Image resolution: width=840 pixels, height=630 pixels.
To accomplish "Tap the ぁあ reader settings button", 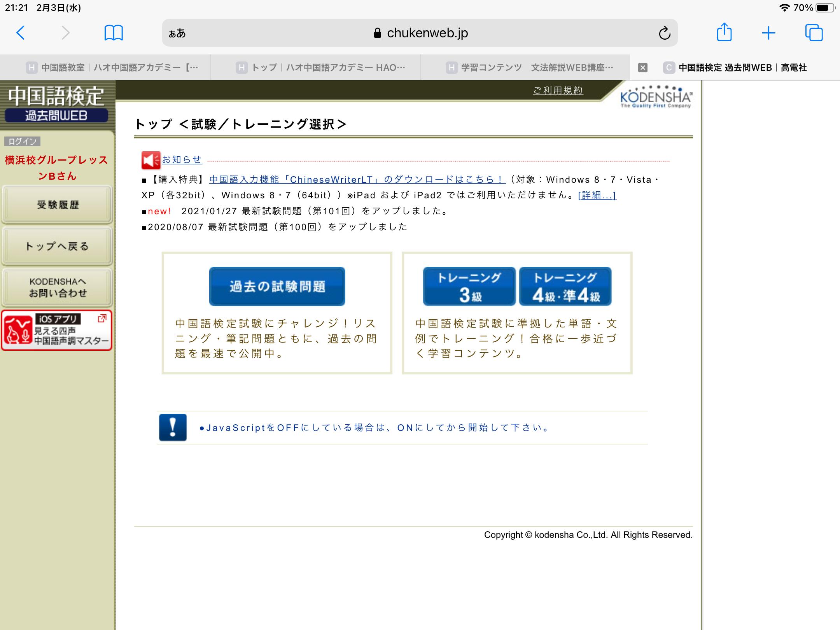I will [x=177, y=33].
